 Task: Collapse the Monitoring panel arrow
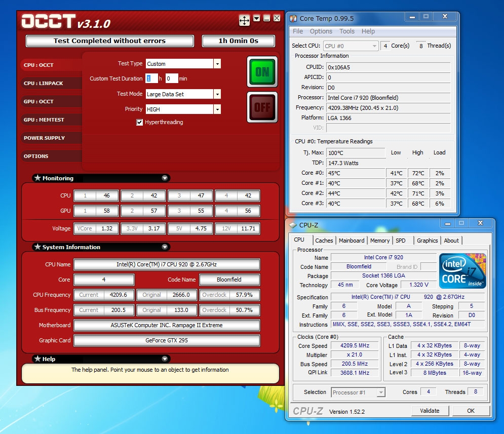pyautogui.click(x=165, y=178)
